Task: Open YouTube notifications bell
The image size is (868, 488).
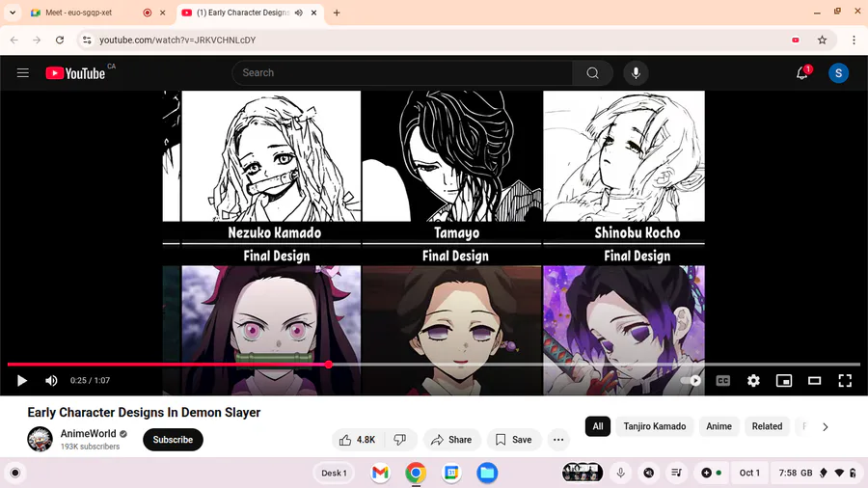Action: (x=802, y=73)
